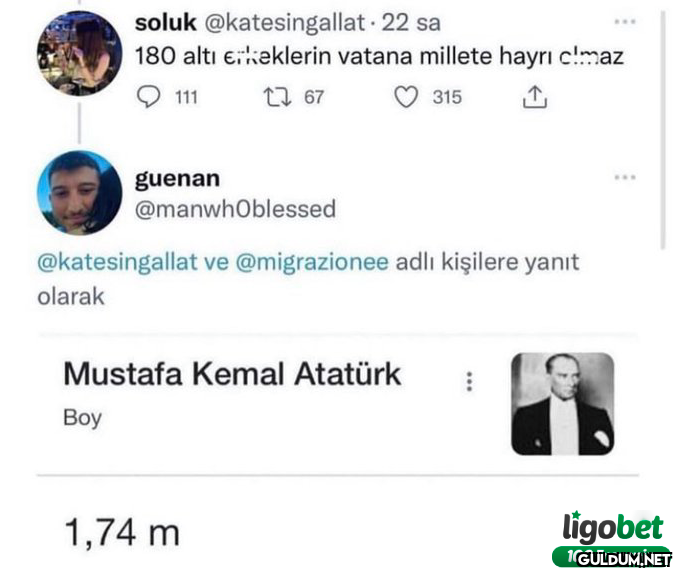Click the 22 sa timestamp
The height and width of the screenshot is (571, 676).
(x=411, y=22)
